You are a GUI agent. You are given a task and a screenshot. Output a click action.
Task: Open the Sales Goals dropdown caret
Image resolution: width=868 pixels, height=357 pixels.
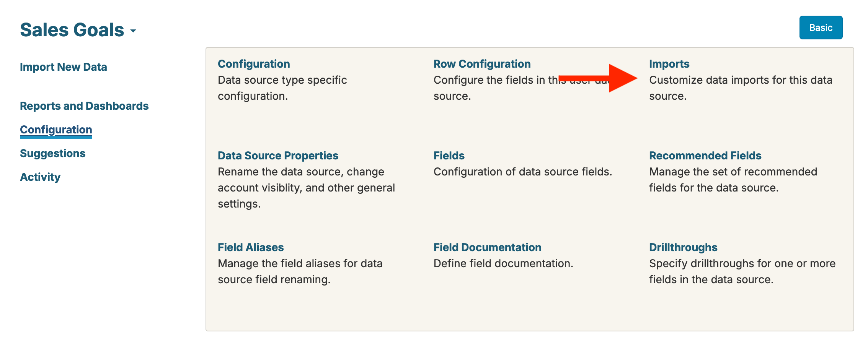[133, 31]
